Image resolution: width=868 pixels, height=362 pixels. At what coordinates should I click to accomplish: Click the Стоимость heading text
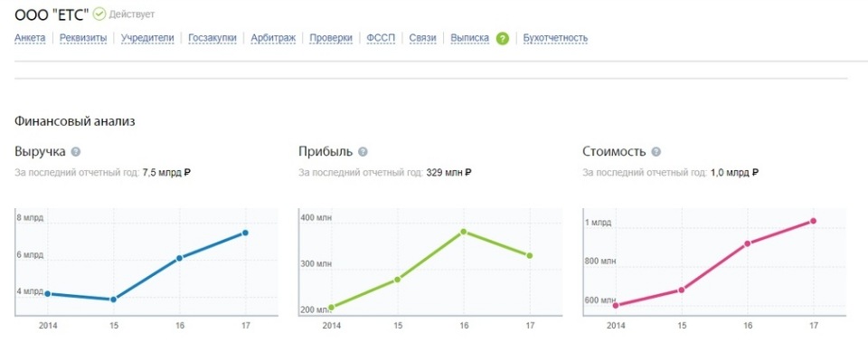(615, 152)
